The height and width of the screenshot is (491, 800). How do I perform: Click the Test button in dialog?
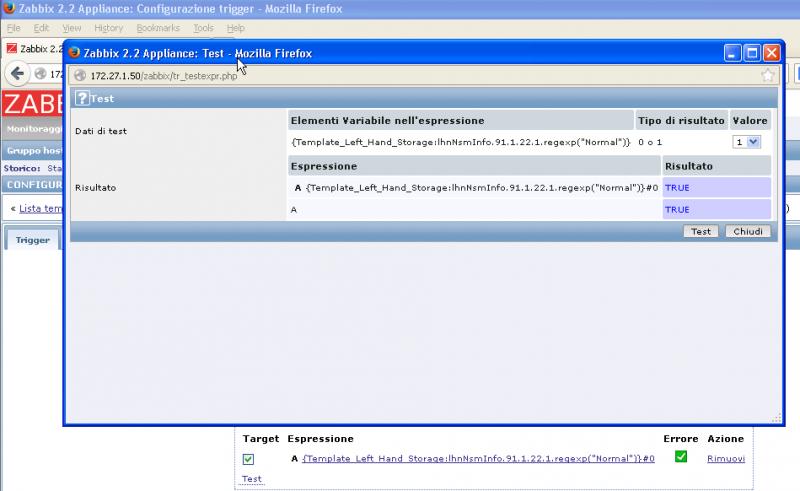coord(701,231)
